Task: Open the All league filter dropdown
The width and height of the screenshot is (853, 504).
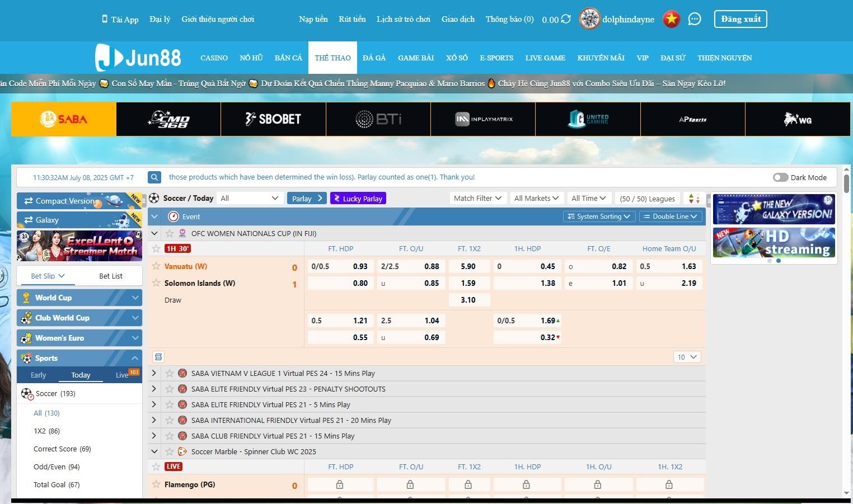Action: click(x=250, y=198)
